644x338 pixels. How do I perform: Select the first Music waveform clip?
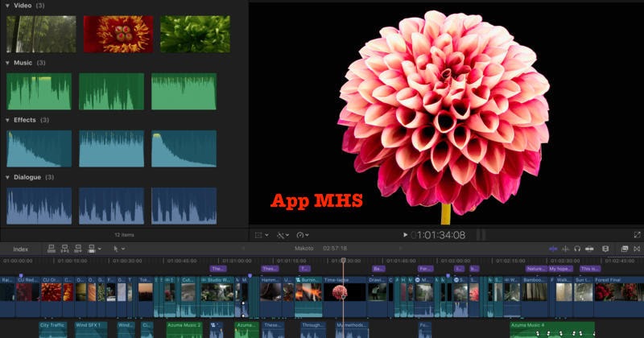39,92
